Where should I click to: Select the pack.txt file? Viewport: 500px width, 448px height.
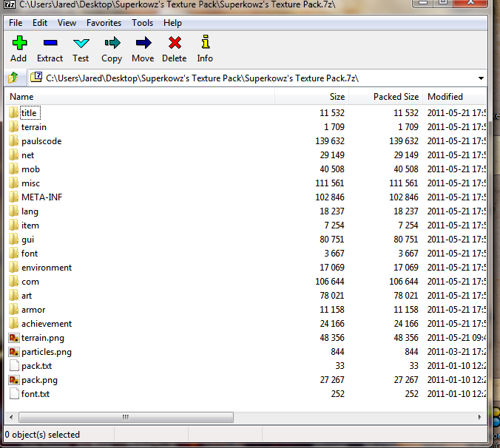[x=36, y=366]
